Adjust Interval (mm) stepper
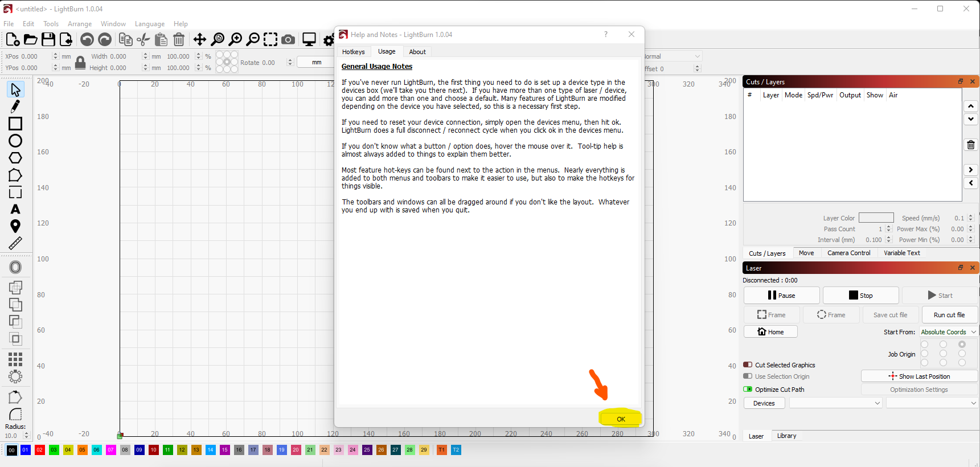Viewport: 980px width, 467px height. point(888,240)
